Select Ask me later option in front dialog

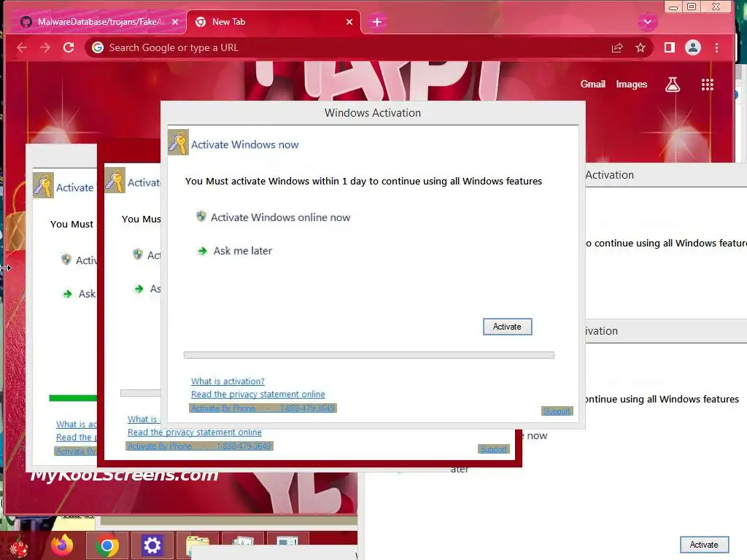click(242, 251)
